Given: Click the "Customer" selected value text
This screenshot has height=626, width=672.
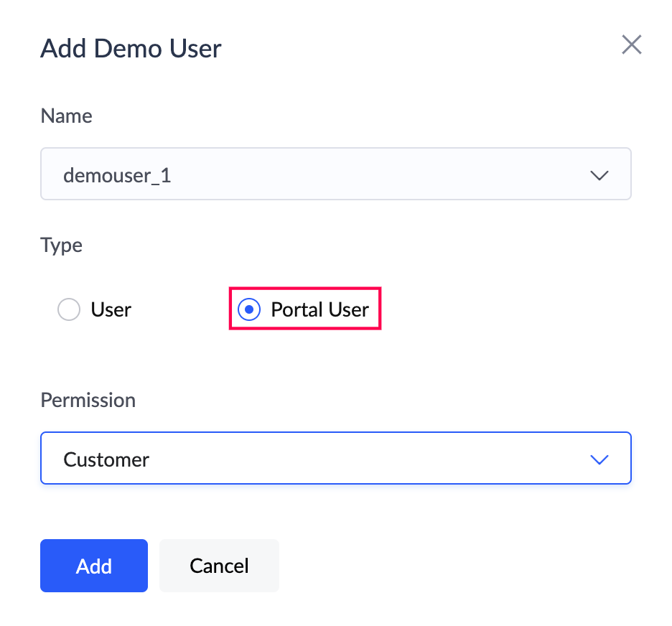Looking at the screenshot, I should pos(106,459).
